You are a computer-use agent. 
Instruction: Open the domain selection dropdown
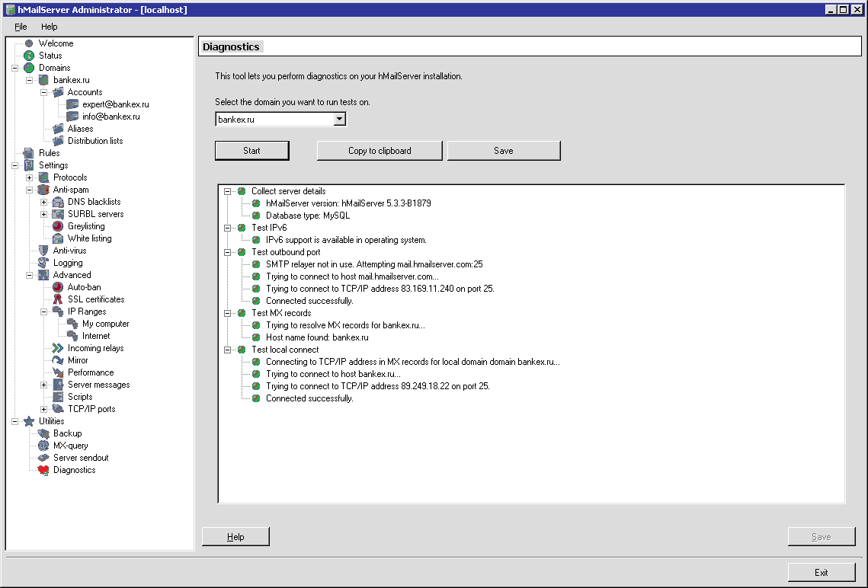tap(339, 119)
